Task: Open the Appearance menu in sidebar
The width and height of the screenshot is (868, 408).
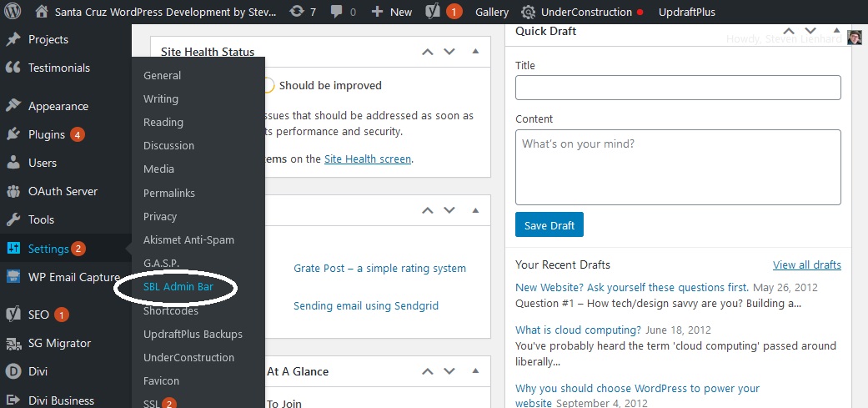Action: [58, 106]
